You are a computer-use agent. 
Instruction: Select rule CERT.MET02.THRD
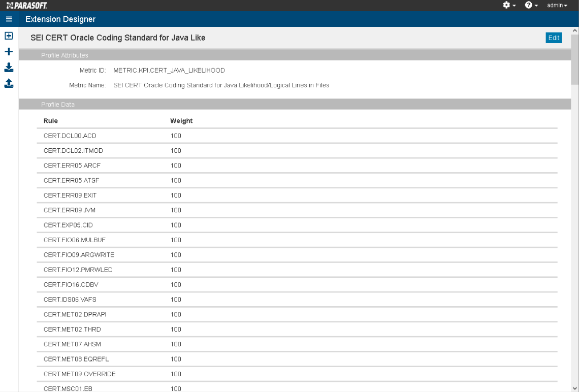72,329
